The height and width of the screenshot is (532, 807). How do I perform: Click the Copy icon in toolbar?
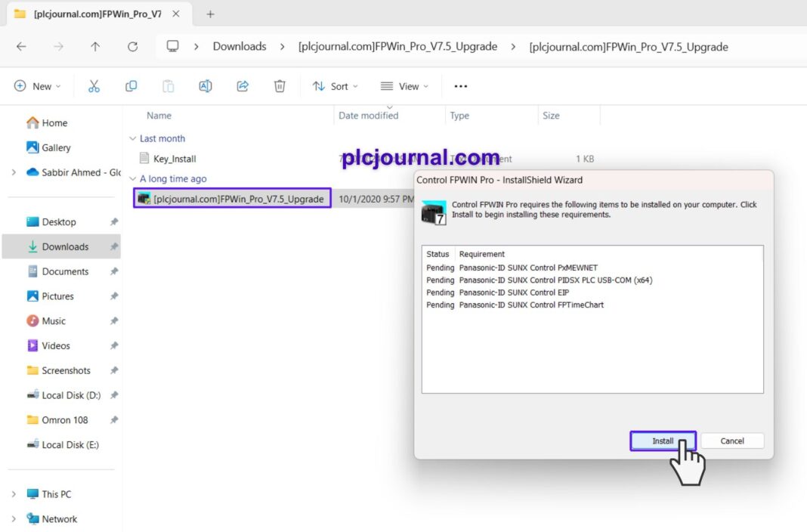[131, 86]
